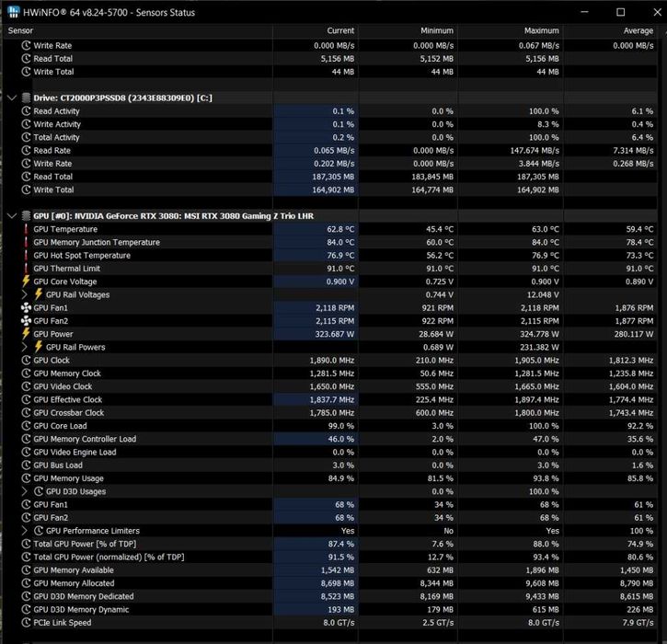This screenshot has height=644, width=667.
Task: Click the 280.117 W average GPU Power value
Action: (x=634, y=334)
